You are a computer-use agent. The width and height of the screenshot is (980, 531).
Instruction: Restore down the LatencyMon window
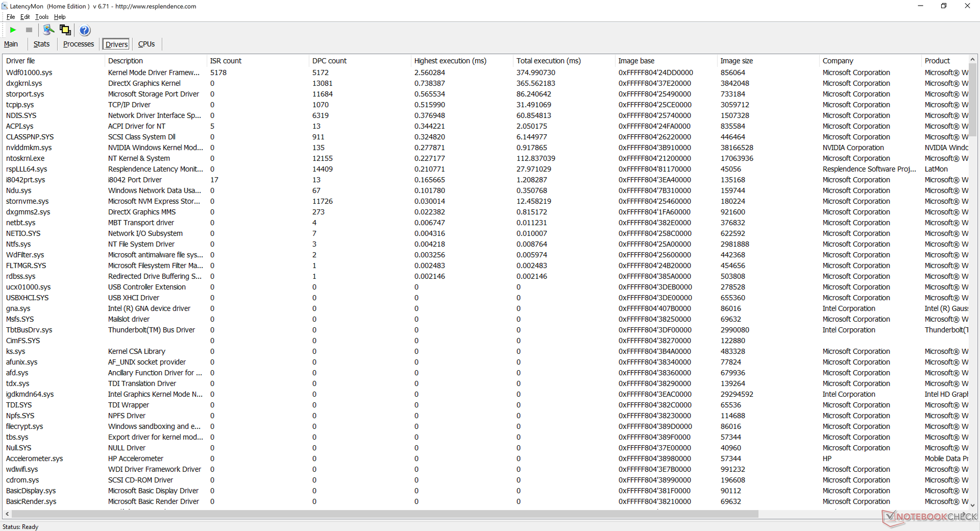click(x=944, y=6)
